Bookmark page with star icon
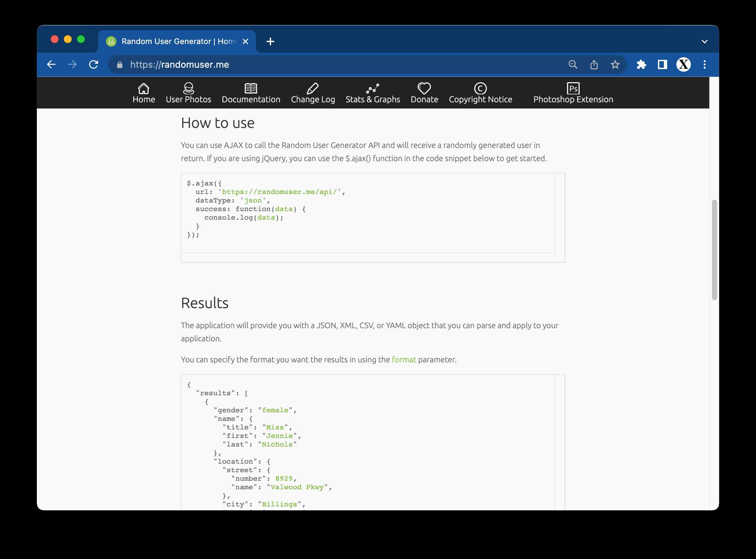756x559 pixels. (615, 65)
